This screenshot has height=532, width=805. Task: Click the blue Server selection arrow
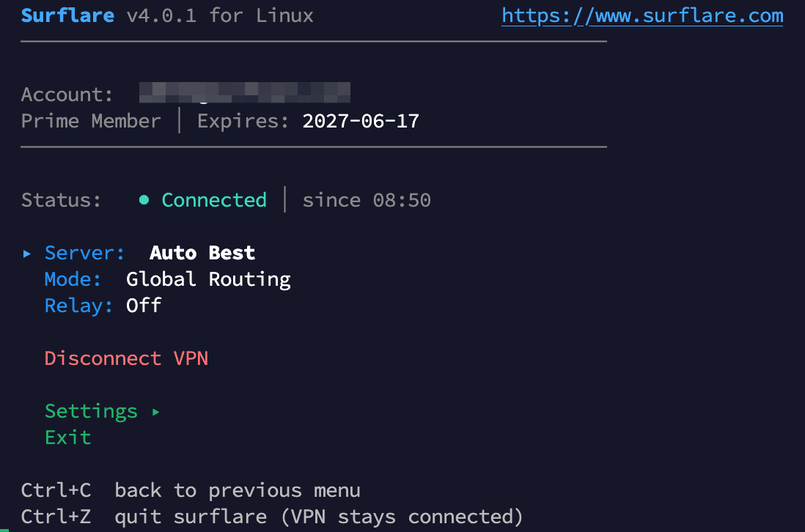27,254
